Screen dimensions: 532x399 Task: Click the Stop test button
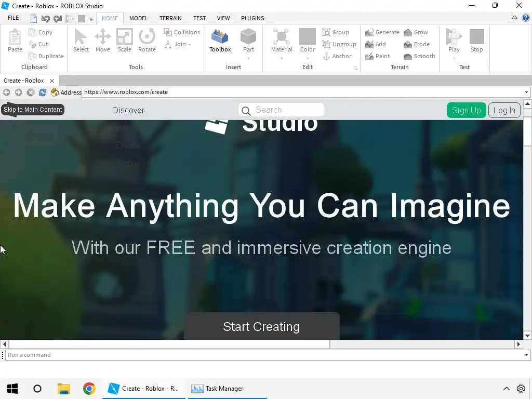477,41
